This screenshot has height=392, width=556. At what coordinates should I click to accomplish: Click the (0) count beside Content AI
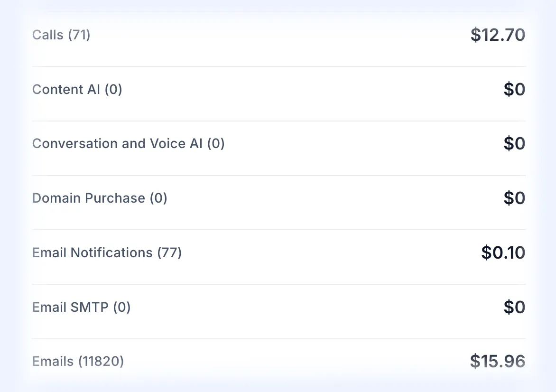click(x=113, y=89)
